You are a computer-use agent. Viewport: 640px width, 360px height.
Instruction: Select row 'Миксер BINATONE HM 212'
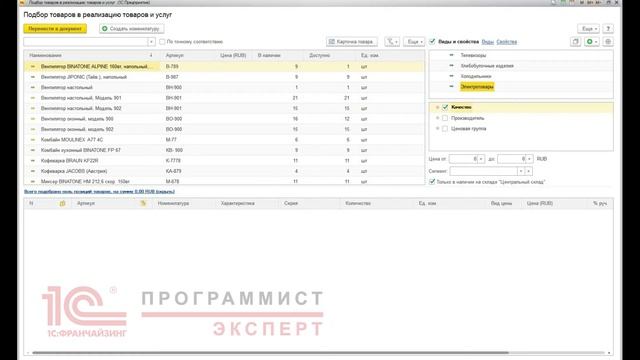coord(224,181)
